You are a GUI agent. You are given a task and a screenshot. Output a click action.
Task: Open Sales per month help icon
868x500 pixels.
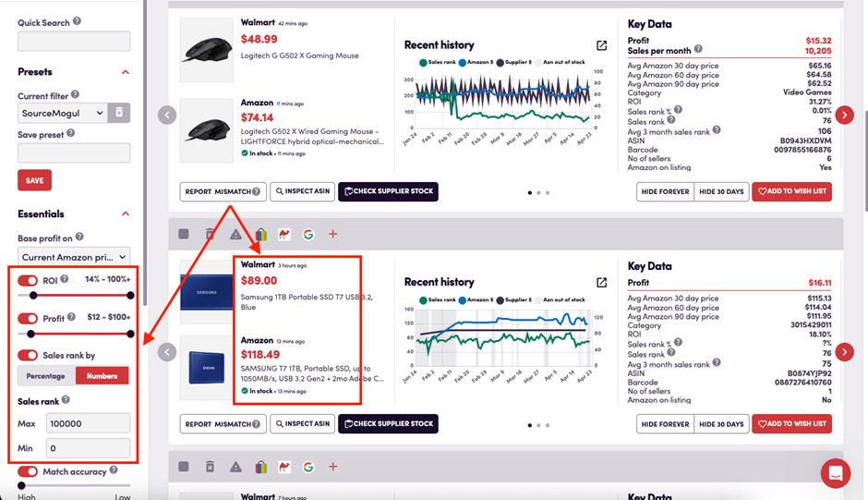699,49
